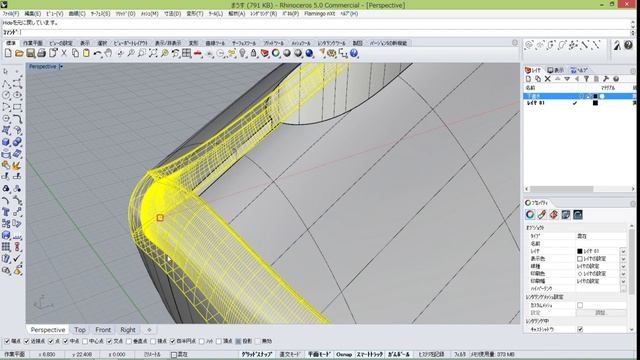This screenshot has height=360, width=640.
Task: Toggle the 端点 osnap checkbox
Action: pyautogui.click(x=7, y=341)
